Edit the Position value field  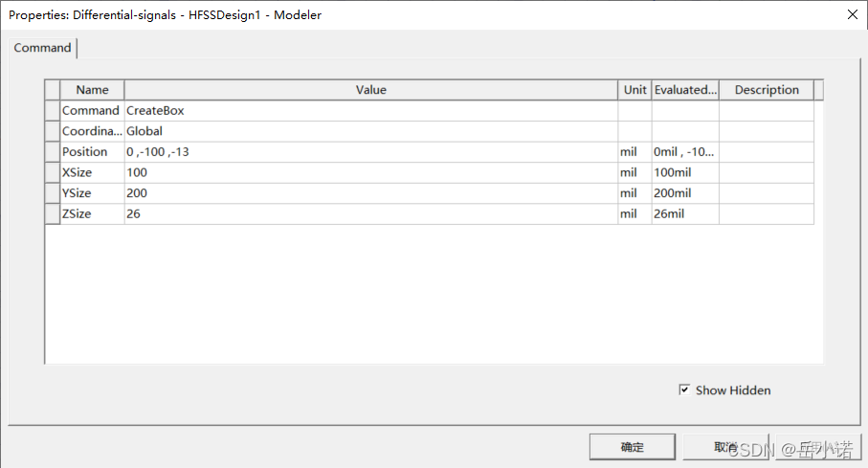[x=371, y=152]
